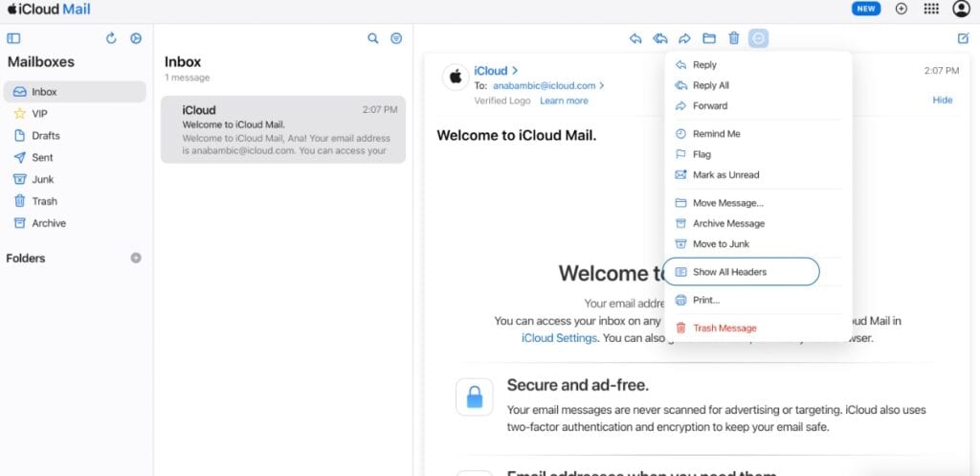Click Hide to collapse message header
Viewport: 980px width, 476px height.
[943, 100]
